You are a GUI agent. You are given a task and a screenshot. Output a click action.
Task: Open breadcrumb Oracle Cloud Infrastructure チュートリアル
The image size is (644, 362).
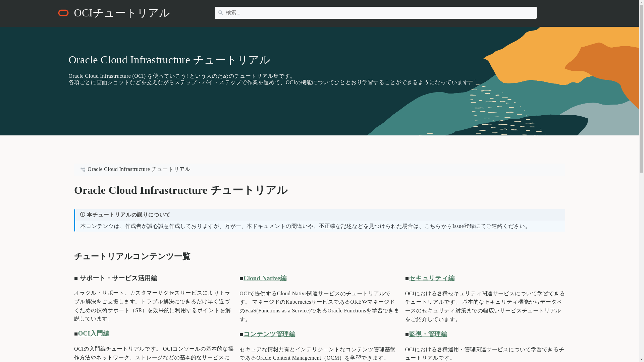pos(139,169)
